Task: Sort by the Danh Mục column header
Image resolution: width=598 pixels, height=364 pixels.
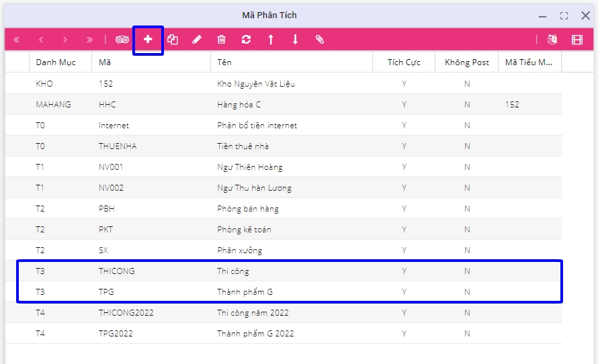Action: (56, 62)
